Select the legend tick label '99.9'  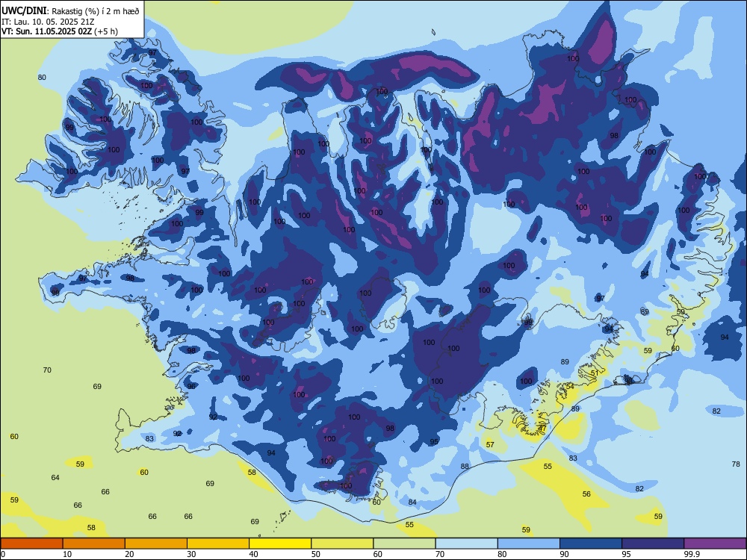click(692, 554)
